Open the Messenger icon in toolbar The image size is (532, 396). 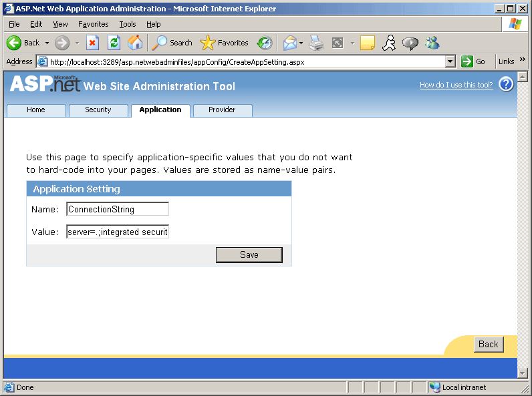coord(432,43)
